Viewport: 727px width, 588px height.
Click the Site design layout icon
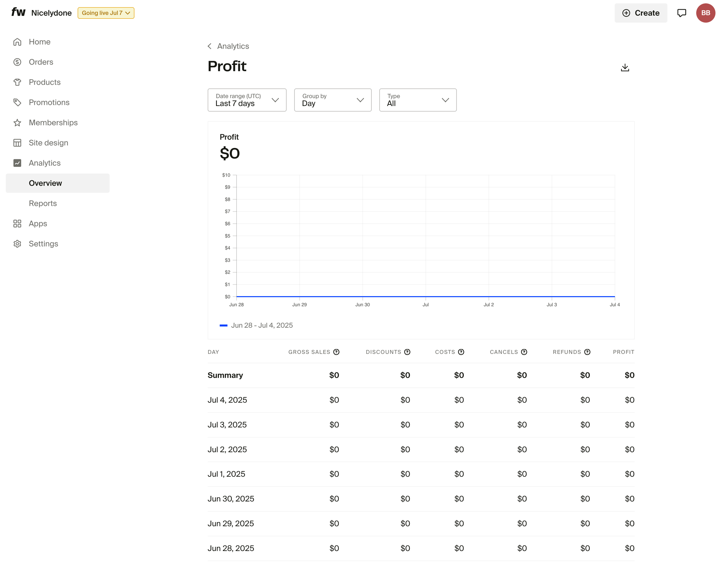pyautogui.click(x=17, y=143)
